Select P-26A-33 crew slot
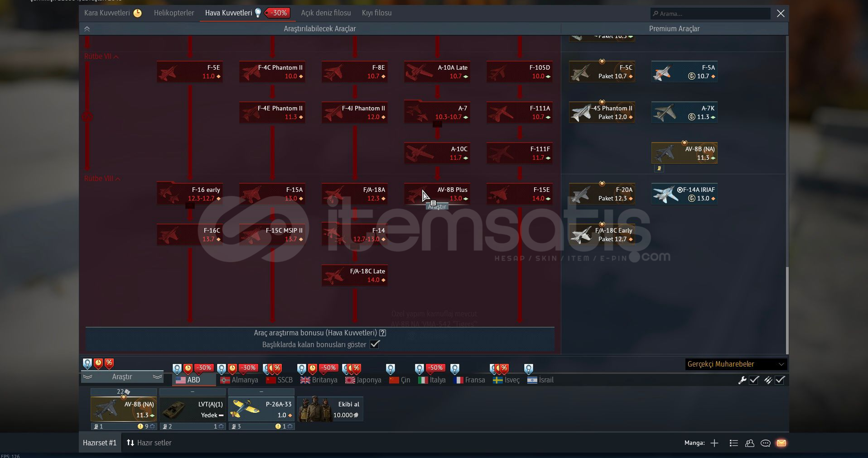 point(261,409)
